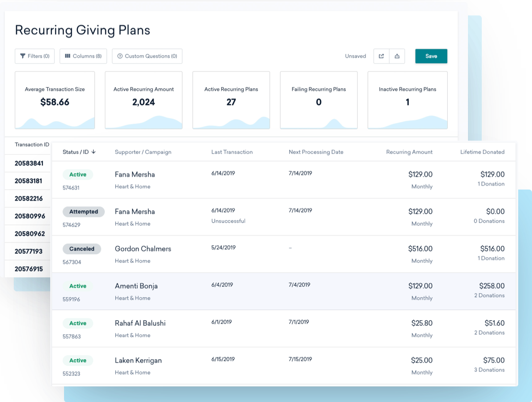The image size is (532, 402).
Task: Click the Columns (8) grid icon
Action: click(x=67, y=56)
